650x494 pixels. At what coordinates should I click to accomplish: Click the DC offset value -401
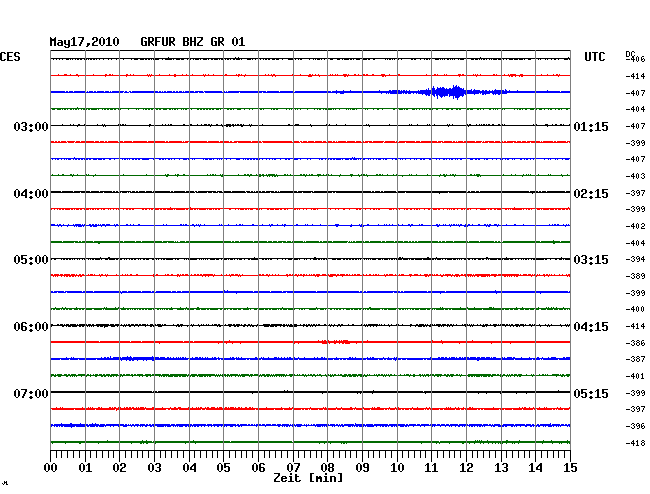point(635,376)
